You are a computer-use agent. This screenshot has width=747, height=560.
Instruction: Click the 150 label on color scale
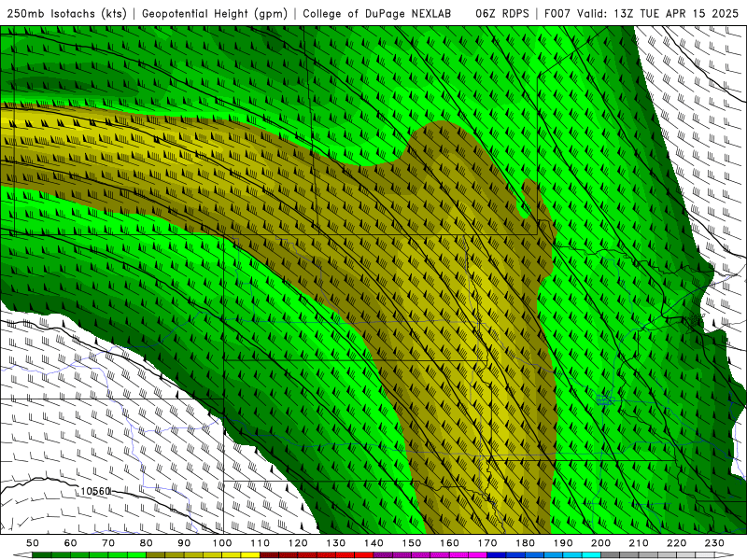(412, 543)
